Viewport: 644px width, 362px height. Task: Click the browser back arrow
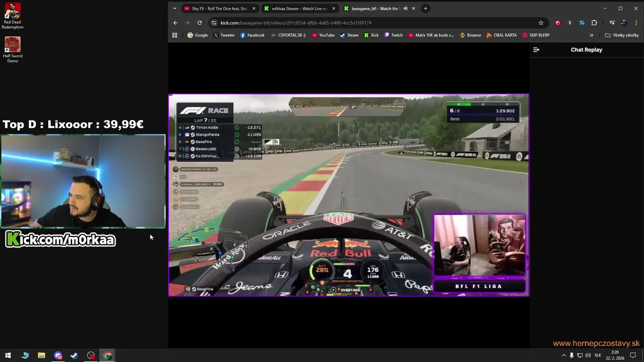175,23
